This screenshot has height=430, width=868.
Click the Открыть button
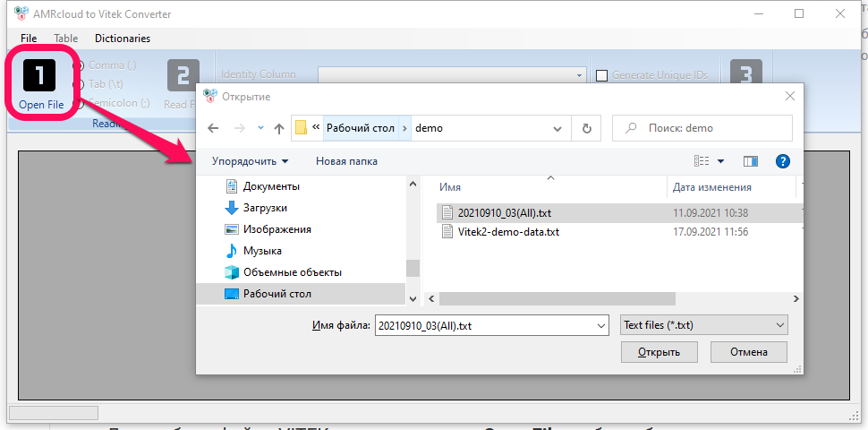pyautogui.click(x=660, y=352)
